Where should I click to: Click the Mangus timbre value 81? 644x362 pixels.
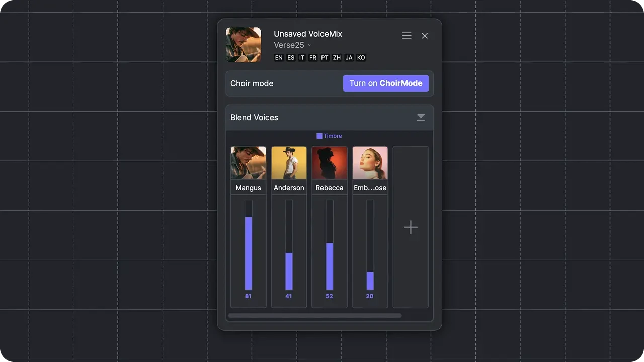click(248, 296)
